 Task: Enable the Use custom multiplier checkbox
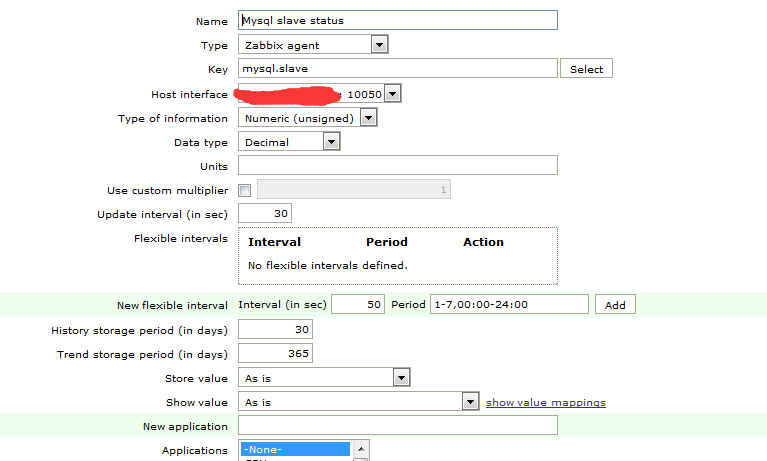[x=245, y=190]
